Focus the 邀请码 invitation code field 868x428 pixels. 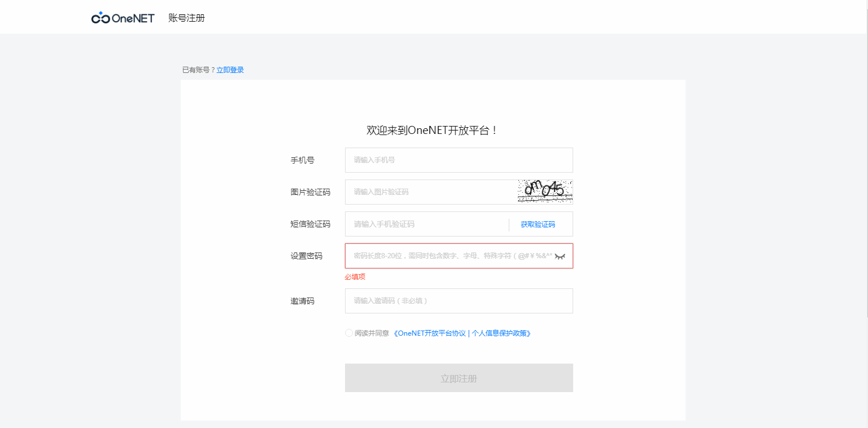[x=459, y=301]
